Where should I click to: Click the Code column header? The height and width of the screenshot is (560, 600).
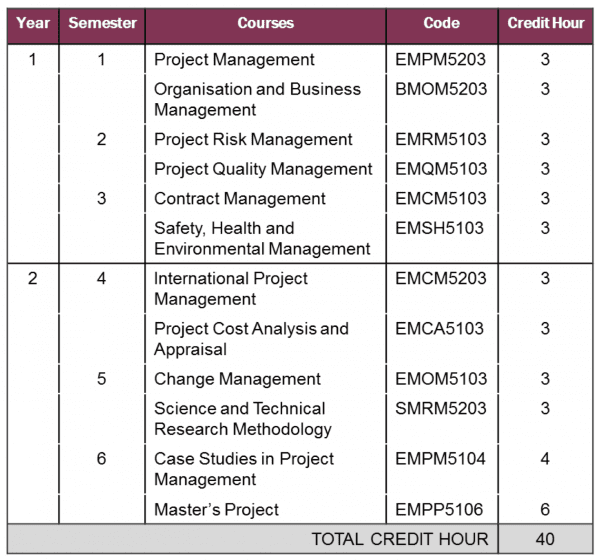coord(441,23)
